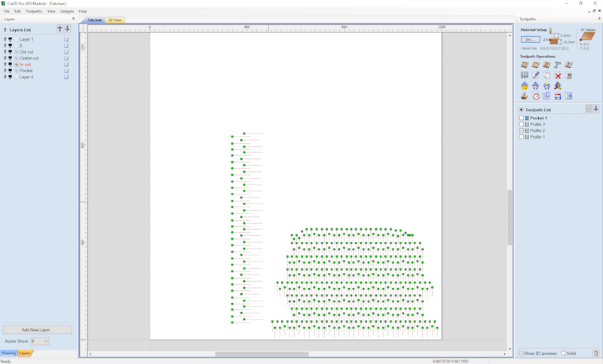This screenshot has width=603, height=364.
Task: Click the black color swatch of Pocket layer
Action: [11, 71]
